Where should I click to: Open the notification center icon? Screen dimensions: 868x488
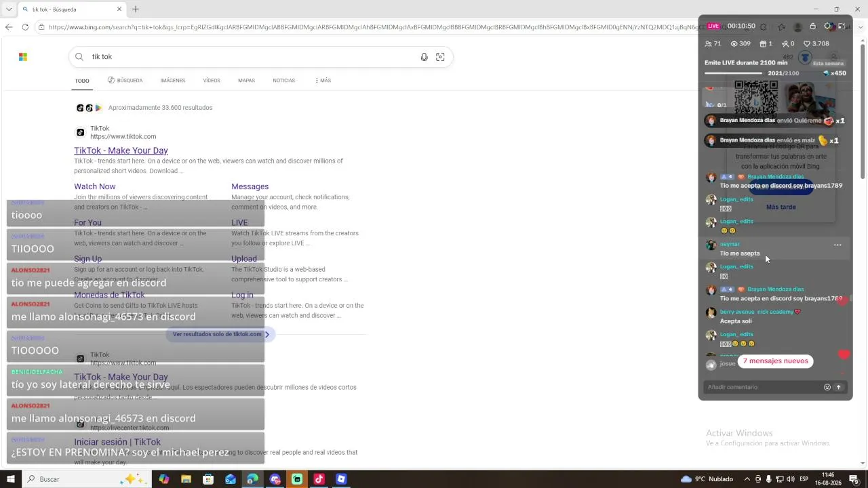coord(854,479)
